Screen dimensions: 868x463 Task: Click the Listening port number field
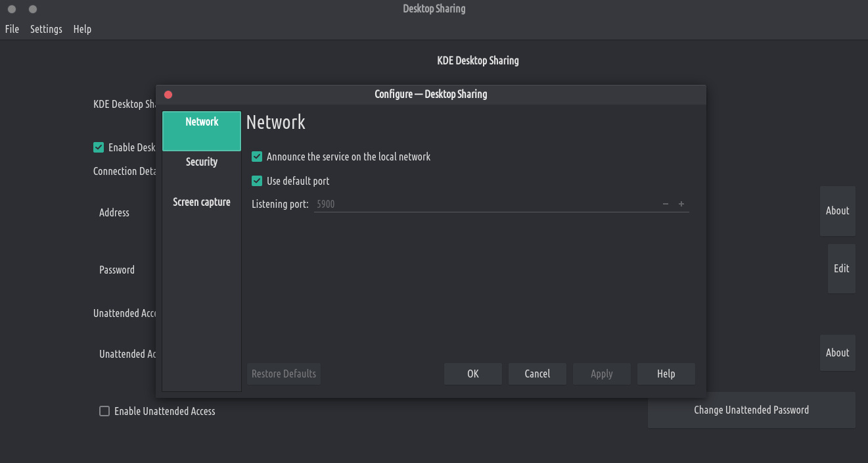point(486,204)
